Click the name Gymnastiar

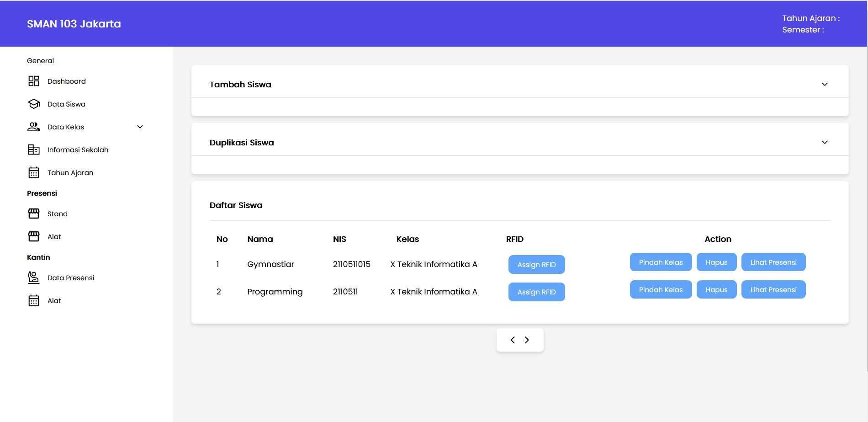[271, 264]
